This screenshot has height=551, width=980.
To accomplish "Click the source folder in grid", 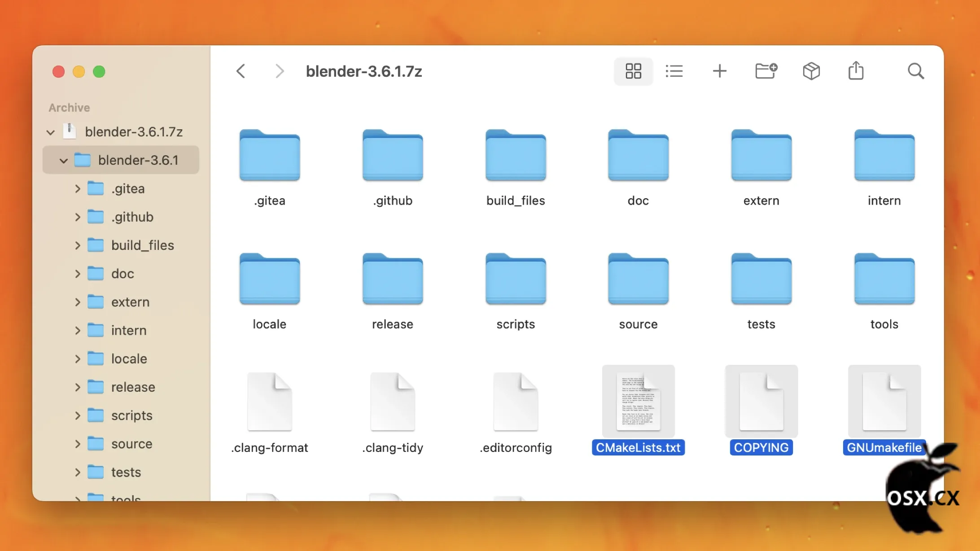I will pyautogui.click(x=638, y=280).
